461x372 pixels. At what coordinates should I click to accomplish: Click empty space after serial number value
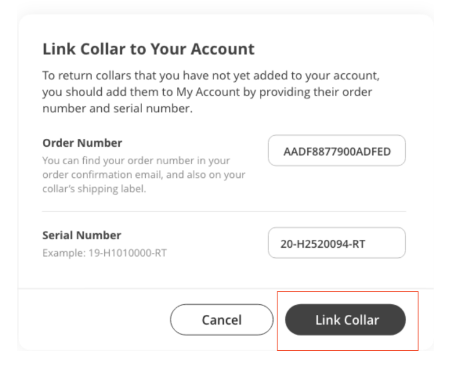point(385,244)
